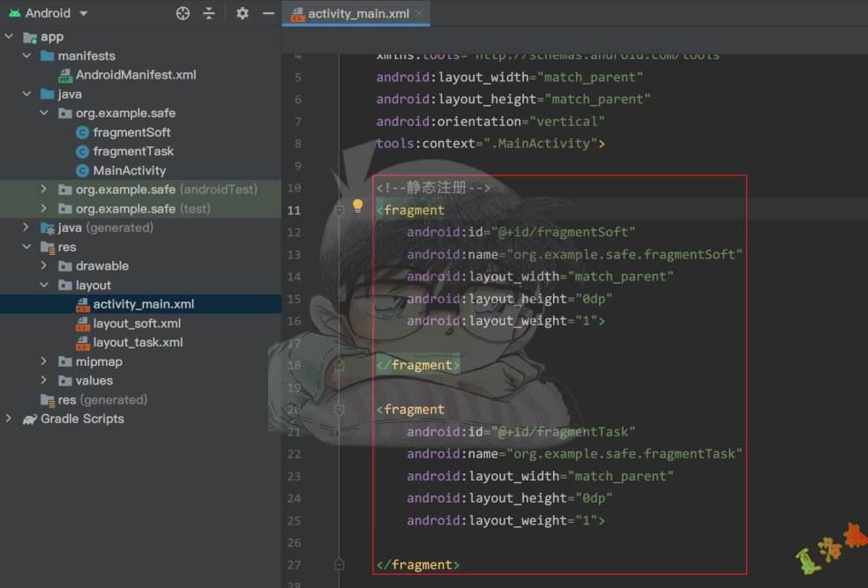Click the yellow lightbulb quick-fix icon
The image size is (868, 588).
(357, 206)
